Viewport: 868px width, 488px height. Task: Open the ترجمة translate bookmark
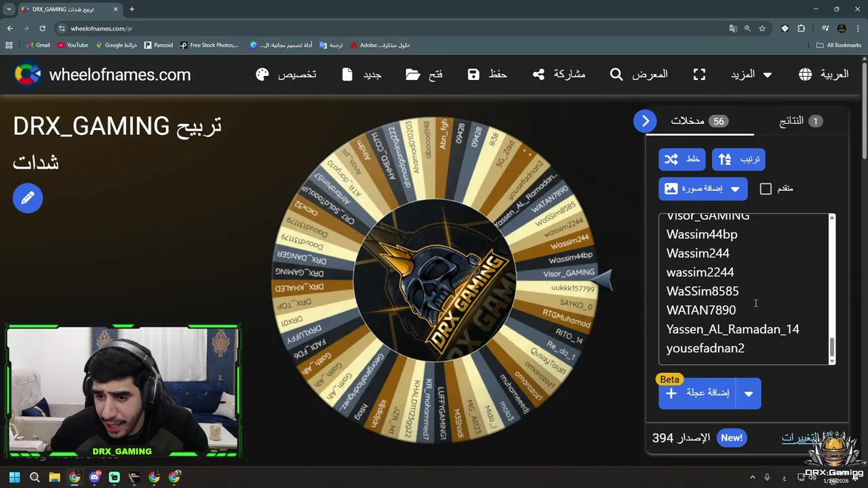click(331, 45)
